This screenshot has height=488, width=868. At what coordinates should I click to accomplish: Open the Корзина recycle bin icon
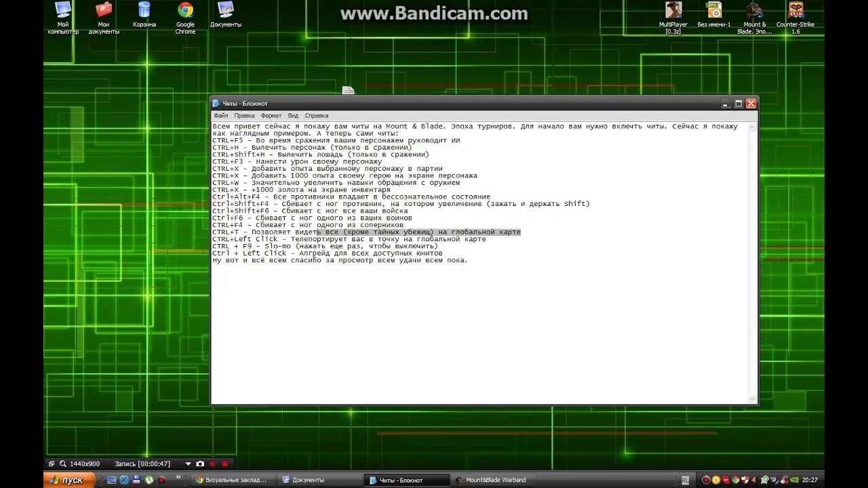coord(144,15)
